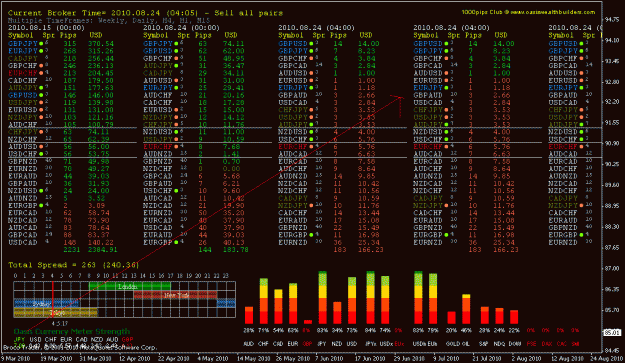Click USD value 40.13 for EURGBP
Viewport: 625px width, 363px height.
pyautogui.click(x=234, y=242)
